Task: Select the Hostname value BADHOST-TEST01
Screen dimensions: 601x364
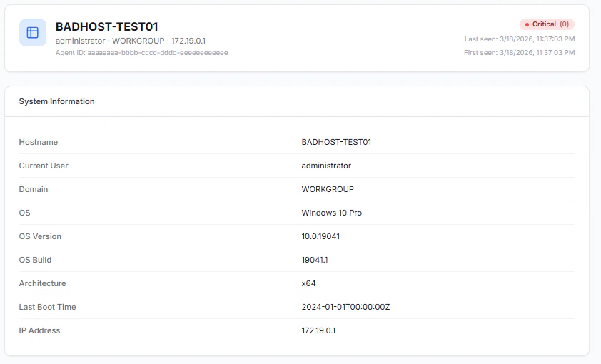Action: [x=336, y=142]
